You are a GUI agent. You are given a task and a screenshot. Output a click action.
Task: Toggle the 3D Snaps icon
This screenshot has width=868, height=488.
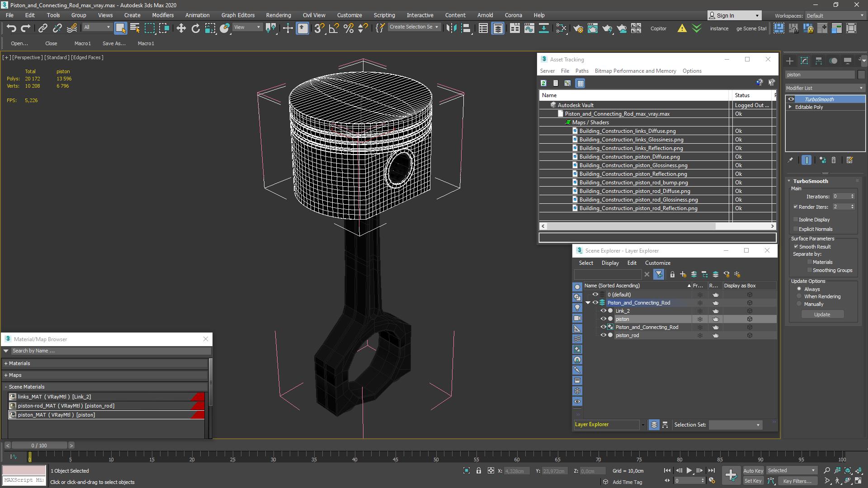(319, 28)
